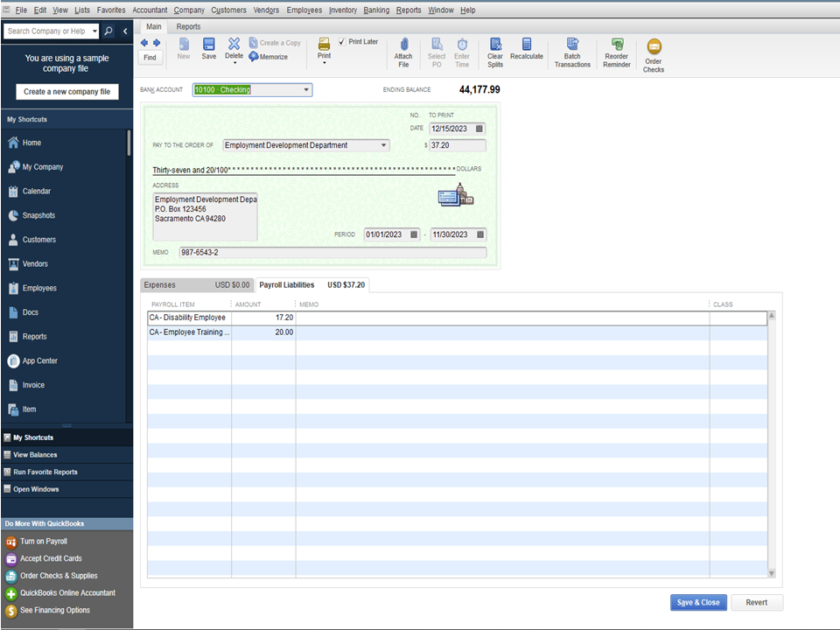Expand the search box dropdown arrow
Screen dimensions: 840x630
tap(94, 31)
